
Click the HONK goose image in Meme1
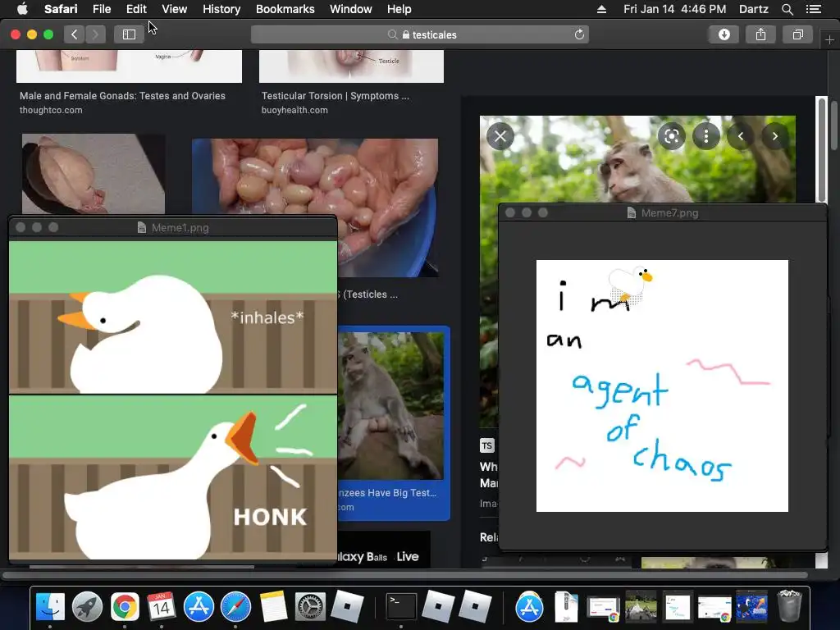(173, 478)
